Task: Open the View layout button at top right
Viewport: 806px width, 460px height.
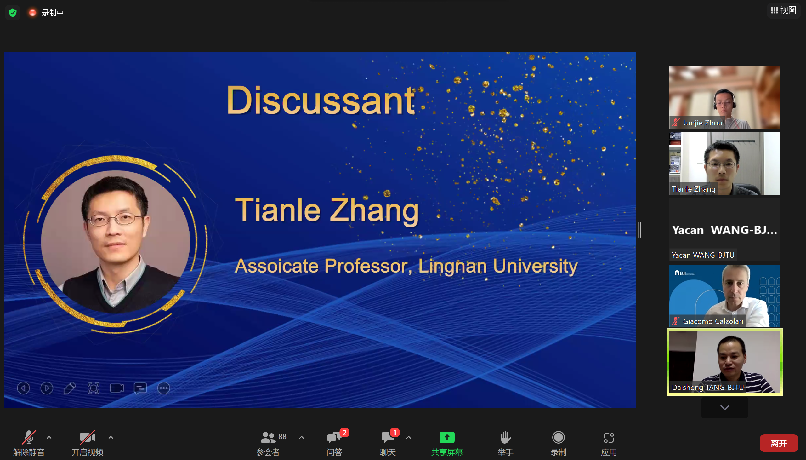Action: (783, 10)
